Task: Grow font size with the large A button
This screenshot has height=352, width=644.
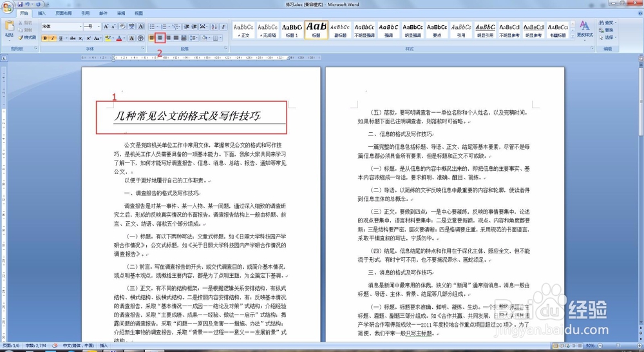Action: tap(106, 26)
